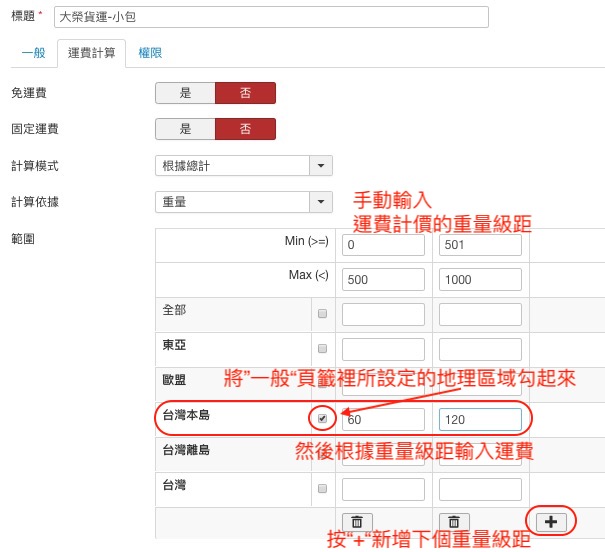Click the 標題 title text field
Image resolution: width=605 pixels, height=552 pixels.
[271, 17]
